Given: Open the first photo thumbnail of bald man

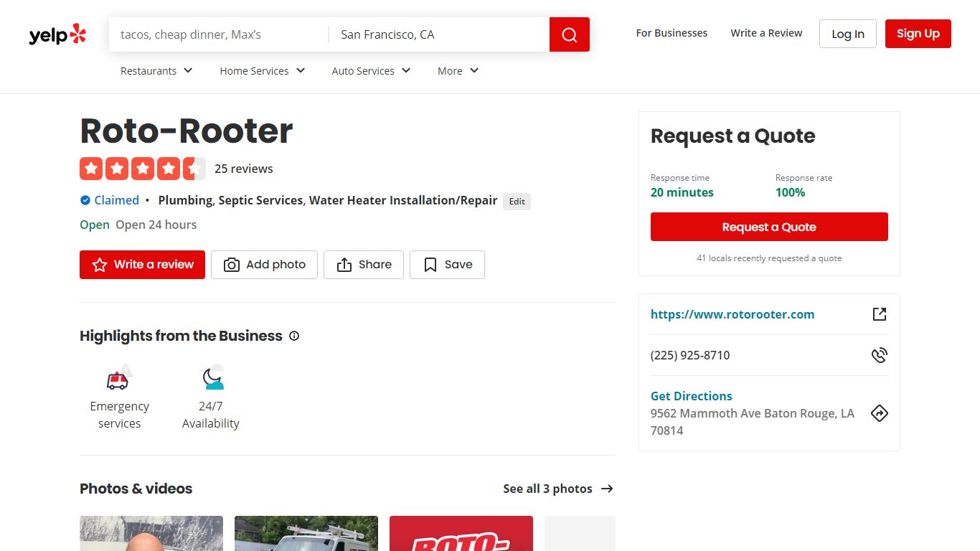Looking at the screenshot, I should point(151,533).
